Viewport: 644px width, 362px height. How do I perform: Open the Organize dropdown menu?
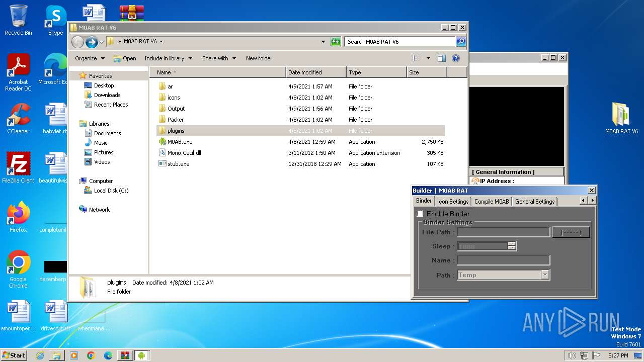[90, 58]
